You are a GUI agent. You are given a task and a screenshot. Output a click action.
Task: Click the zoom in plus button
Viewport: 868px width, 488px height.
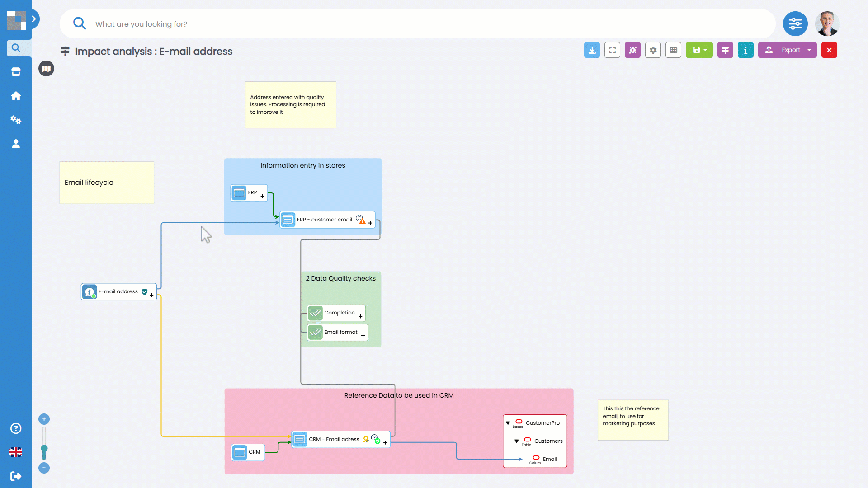point(44,419)
